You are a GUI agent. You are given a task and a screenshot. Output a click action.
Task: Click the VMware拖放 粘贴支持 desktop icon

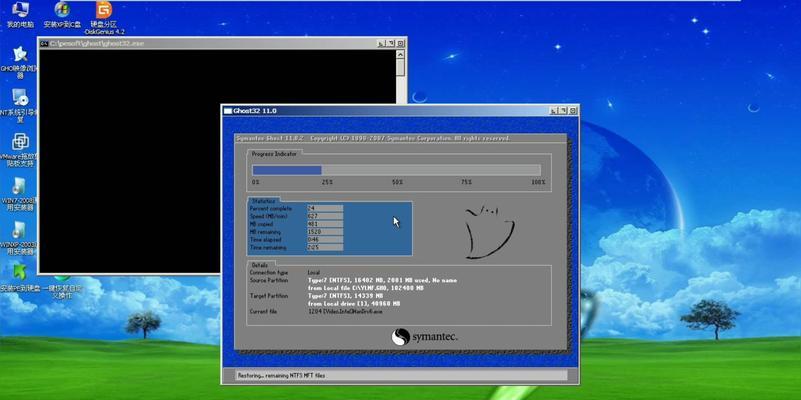pyautogui.click(x=19, y=150)
